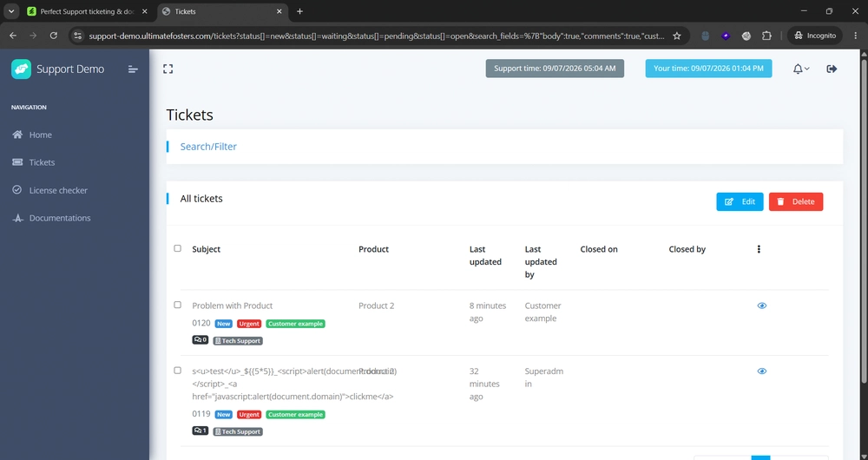This screenshot has width=868, height=460.
Task: Click the Your time button
Action: [708, 68]
